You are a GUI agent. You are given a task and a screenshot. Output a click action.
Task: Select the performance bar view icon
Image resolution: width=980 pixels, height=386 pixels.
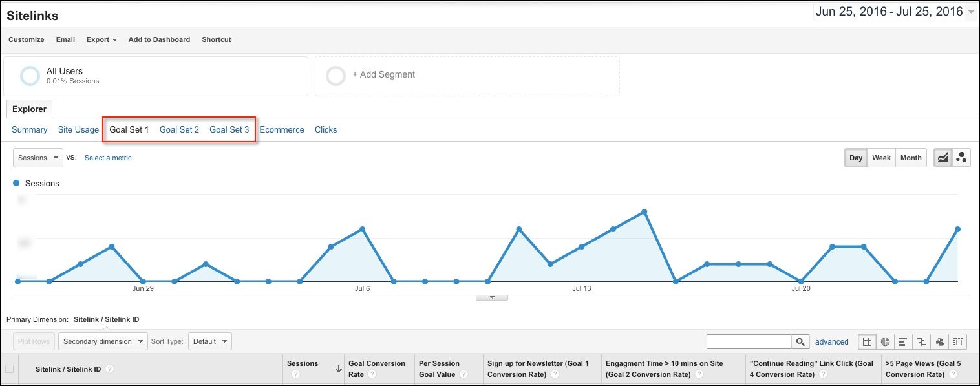[x=903, y=341]
